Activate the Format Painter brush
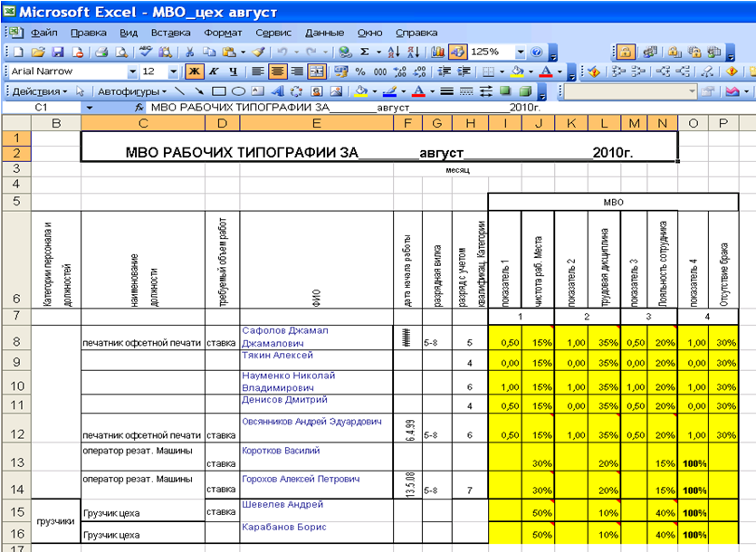 point(258,52)
